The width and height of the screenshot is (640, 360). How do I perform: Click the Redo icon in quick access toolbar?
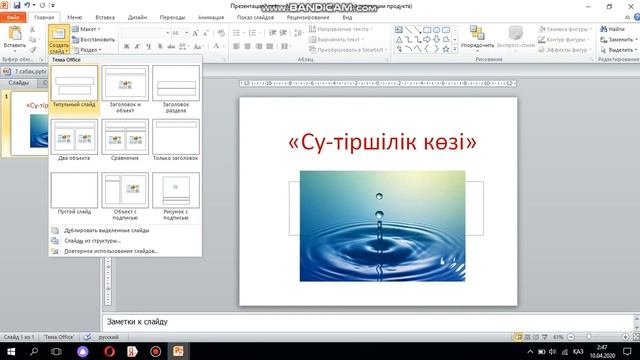pos(42,5)
